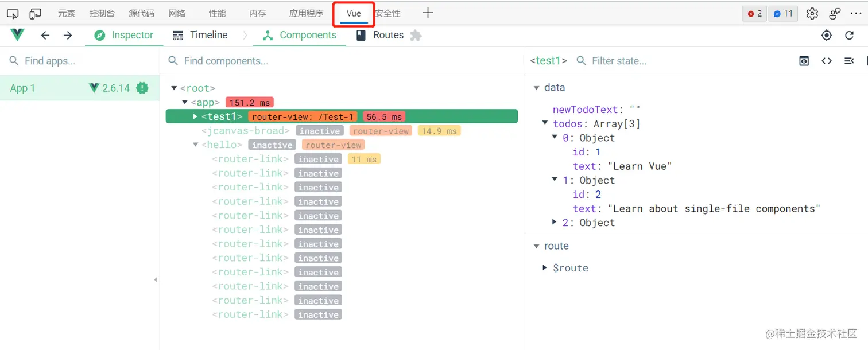Collapse todos item 0 Object
Screen dimensions: 868x350
click(555, 138)
